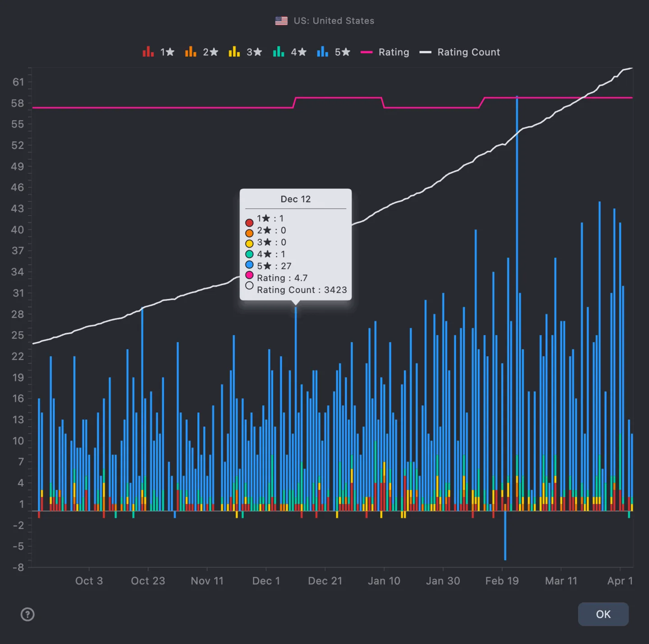Click the blue 5★ bar chart legend icon
This screenshot has width=649, height=644.
(x=322, y=52)
